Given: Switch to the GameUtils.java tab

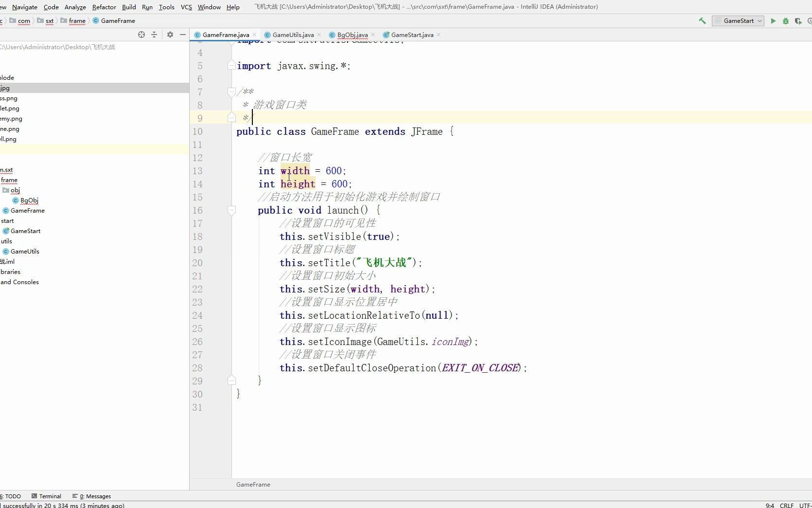Looking at the screenshot, I should click(x=293, y=35).
